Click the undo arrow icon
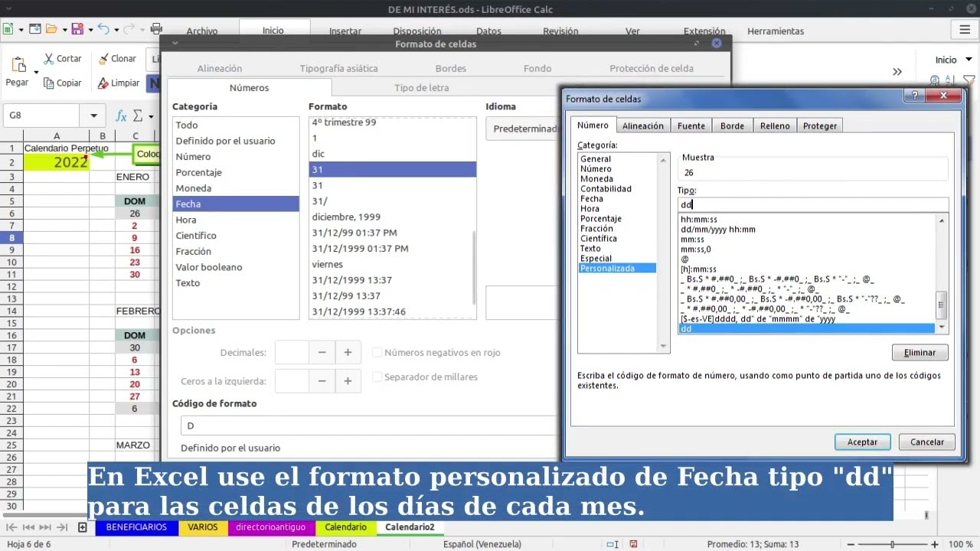980x551 pixels. 103,29
